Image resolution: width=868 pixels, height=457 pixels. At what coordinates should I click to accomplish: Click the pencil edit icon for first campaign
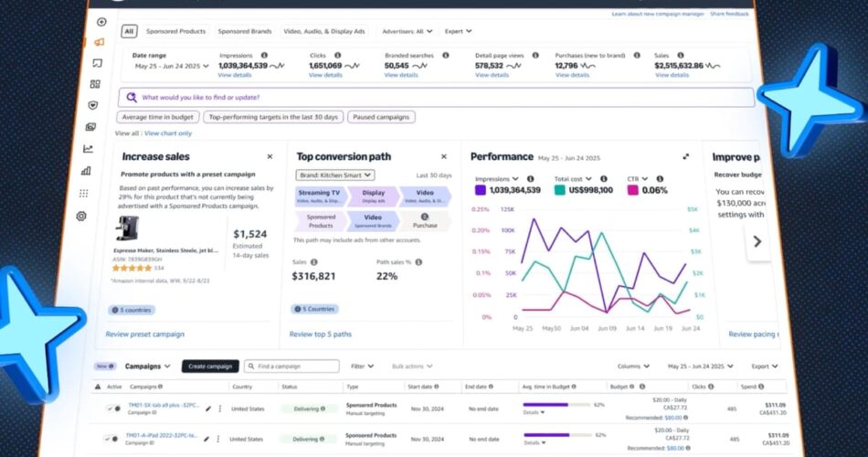208,409
